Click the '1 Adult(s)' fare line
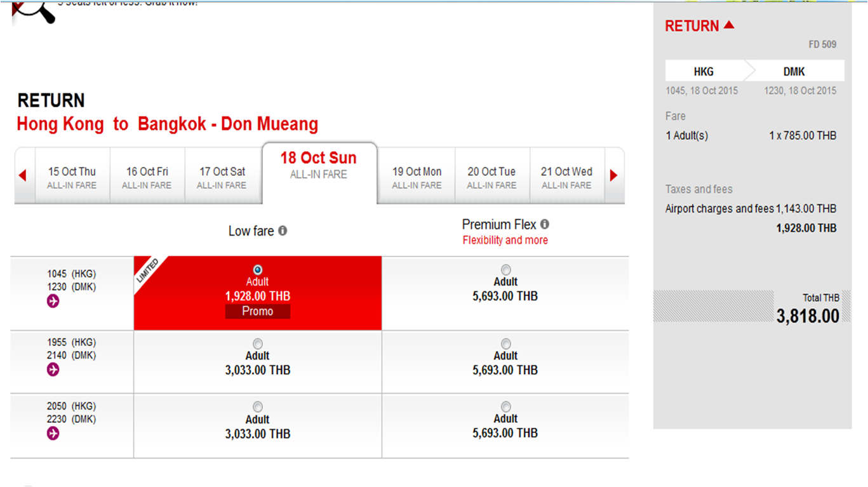Image resolution: width=868 pixels, height=487 pixels. (x=686, y=135)
